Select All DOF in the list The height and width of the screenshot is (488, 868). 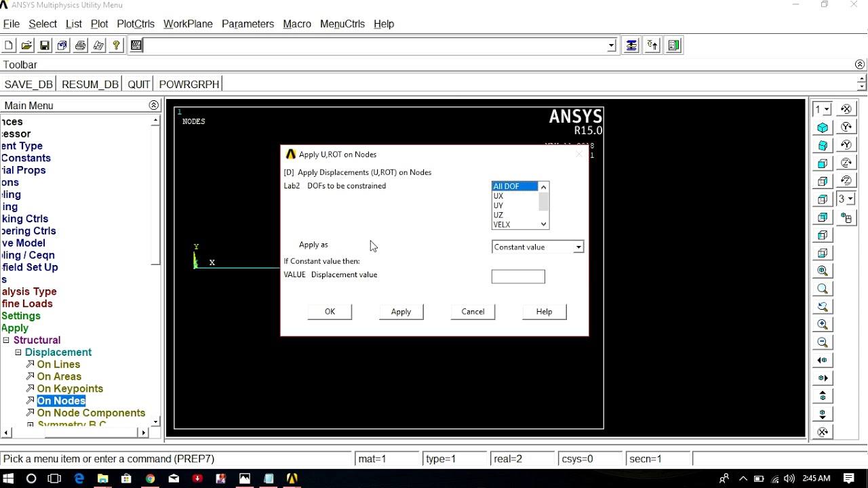point(515,186)
